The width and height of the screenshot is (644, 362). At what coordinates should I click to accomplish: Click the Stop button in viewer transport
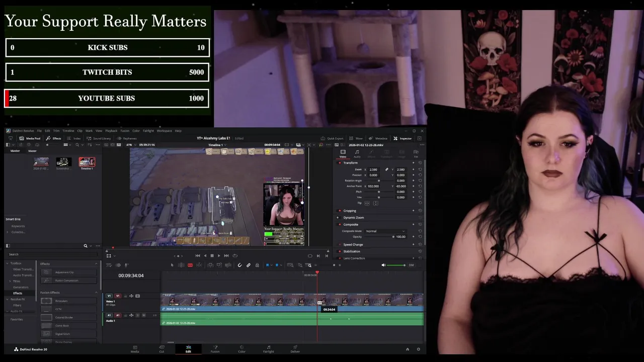(x=212, y=255)
